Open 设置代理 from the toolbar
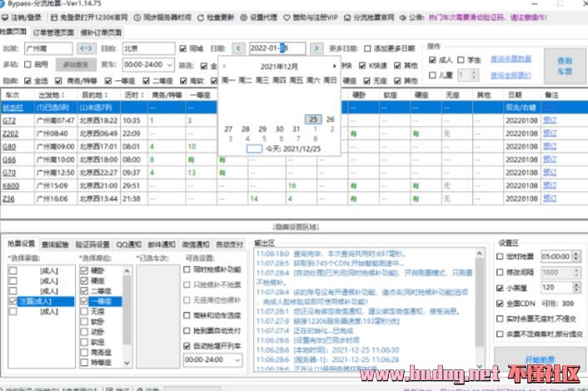 pyautogui.click(x=262, y=17)
